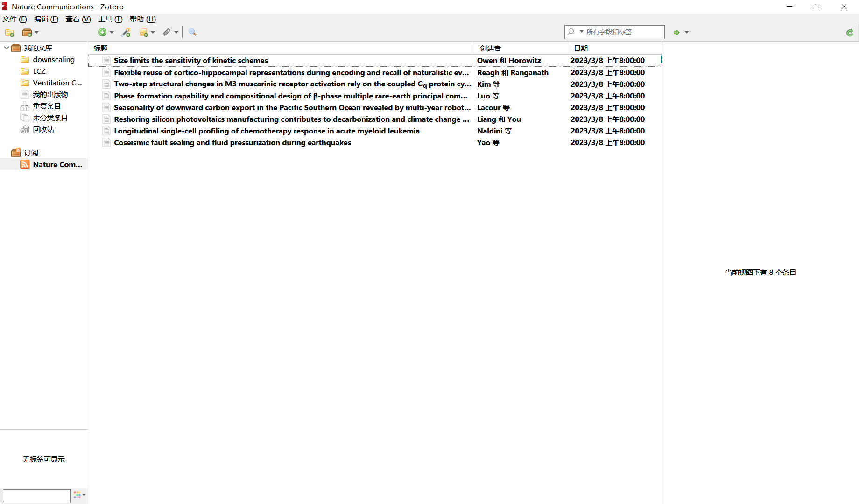Image resolution: width=859 pixels, height=504 pixels.
Task: Click the 重复条目 icon
Action: coord(25,106)
